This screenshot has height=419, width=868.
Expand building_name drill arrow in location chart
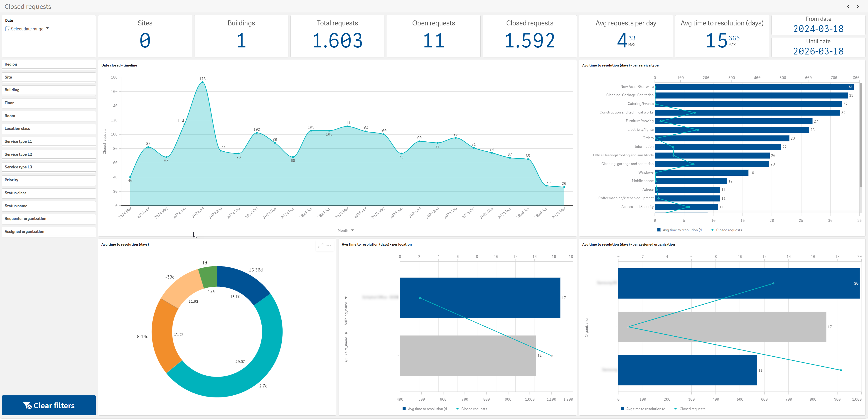tap(346, 298)
